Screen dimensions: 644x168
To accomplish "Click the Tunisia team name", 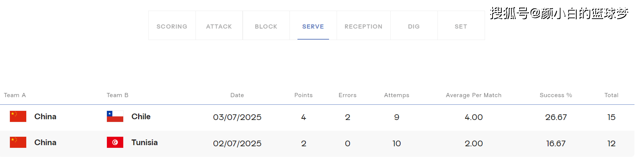I will (145, 142).
